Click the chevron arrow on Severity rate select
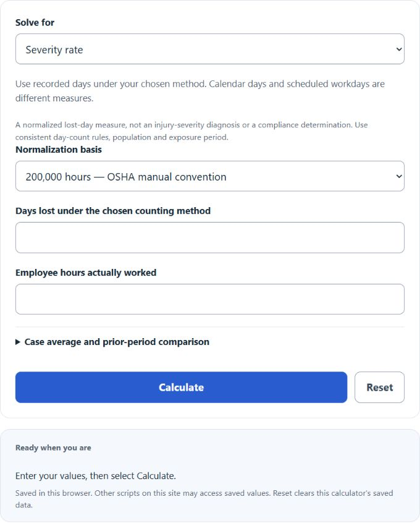 pyautogui.click(x=398, y=49)
